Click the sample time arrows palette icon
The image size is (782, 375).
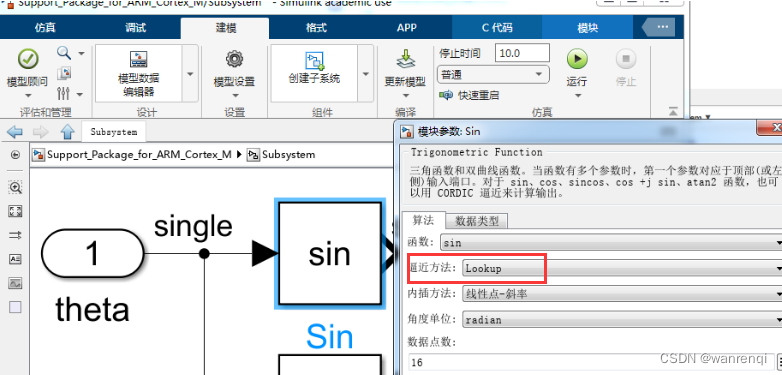pos(15,235)
